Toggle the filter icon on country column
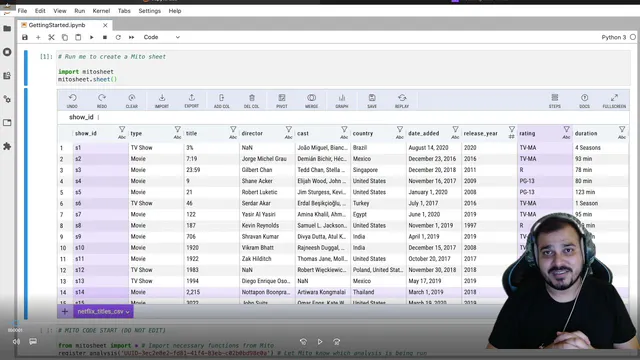Screen dimensions: 640x360 coord(400,129)
